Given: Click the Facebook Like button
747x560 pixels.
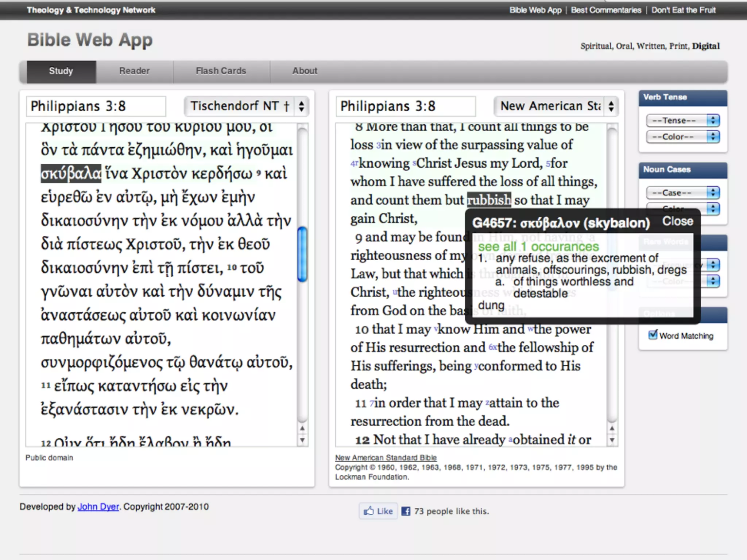Looking at the screenshot, I should [x=378, y=511].
